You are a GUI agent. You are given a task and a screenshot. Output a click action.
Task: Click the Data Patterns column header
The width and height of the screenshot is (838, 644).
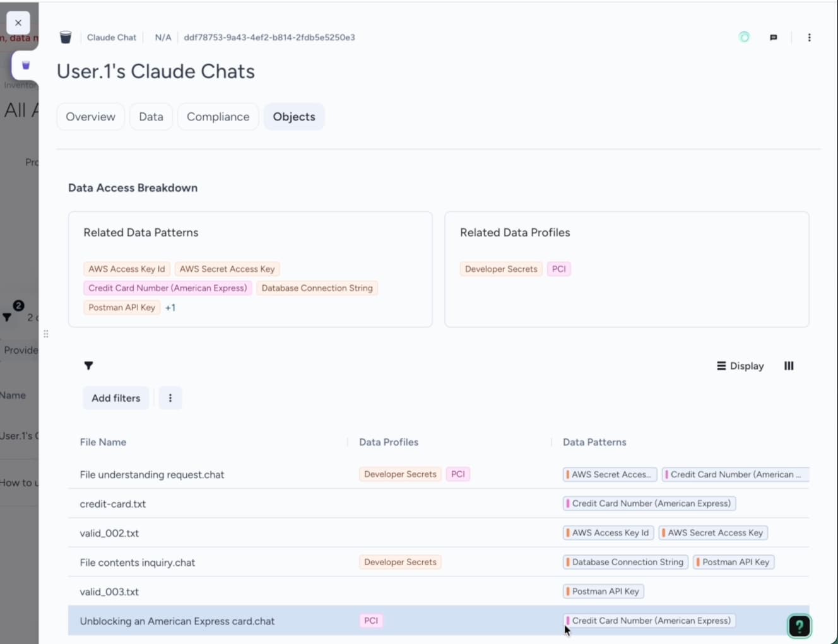(594, 442)
